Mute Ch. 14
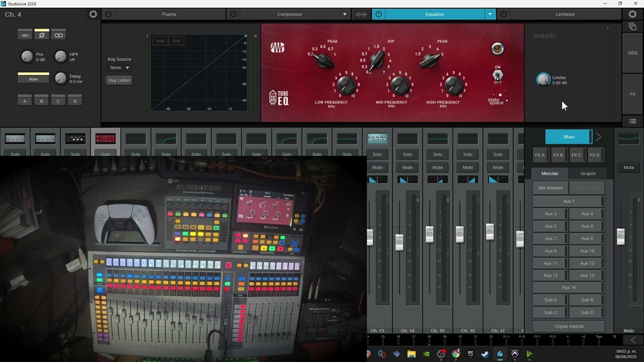This screenshot has width=644, height=362. (x=407, y=167)
